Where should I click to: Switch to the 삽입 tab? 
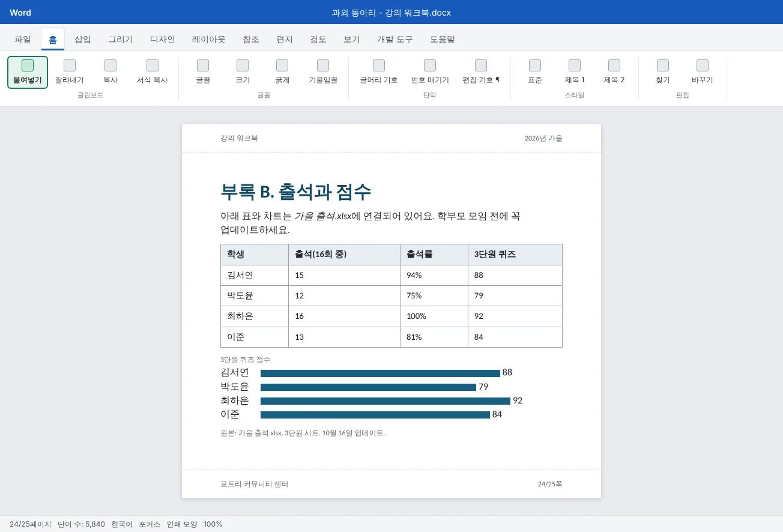(83, 40)
